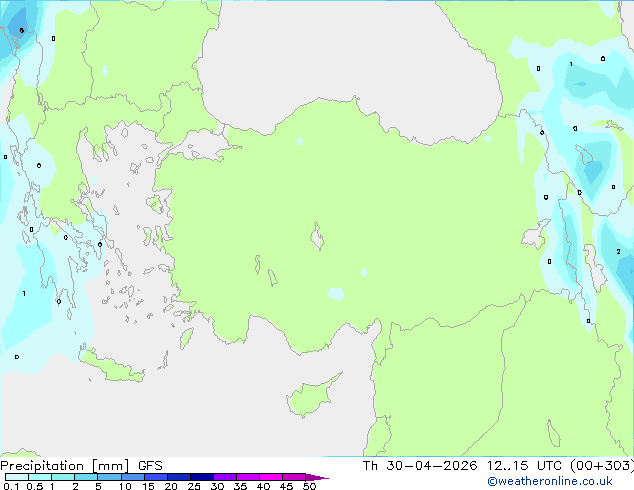This screenshot has height=490, width=634.
Task: Click the 30–35 mm purple legend swatch
Action: coord(224,477)
